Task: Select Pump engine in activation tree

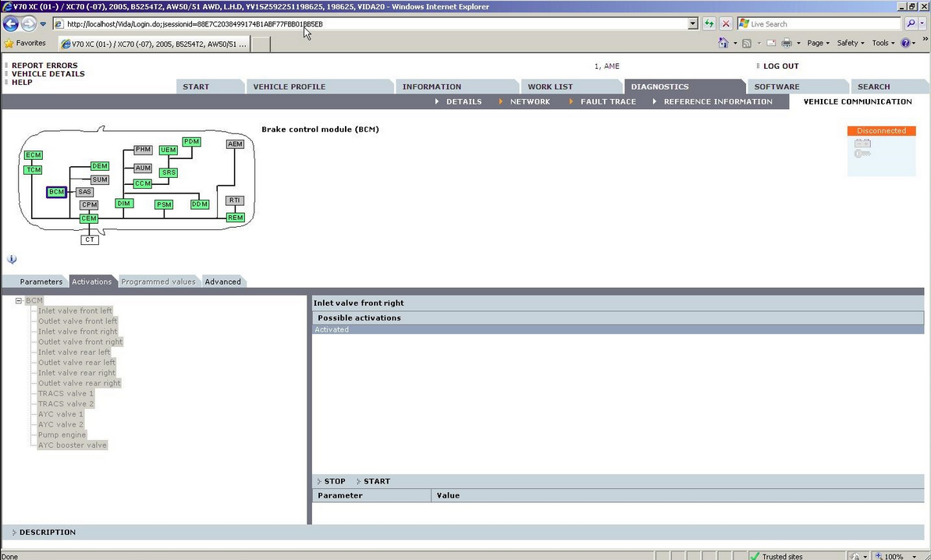Action: pyautogui.click(x=62, y=434)
